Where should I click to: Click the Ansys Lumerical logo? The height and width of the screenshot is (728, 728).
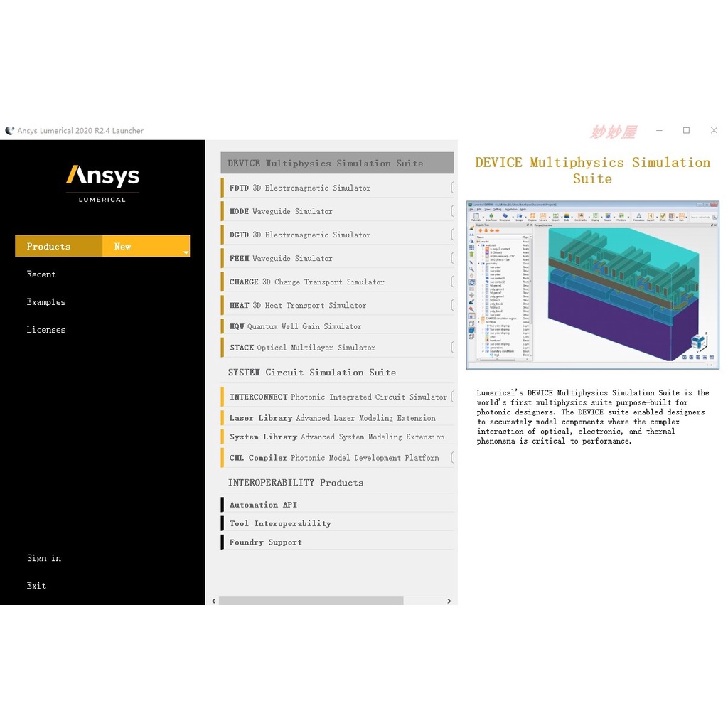tap(102, 181)
